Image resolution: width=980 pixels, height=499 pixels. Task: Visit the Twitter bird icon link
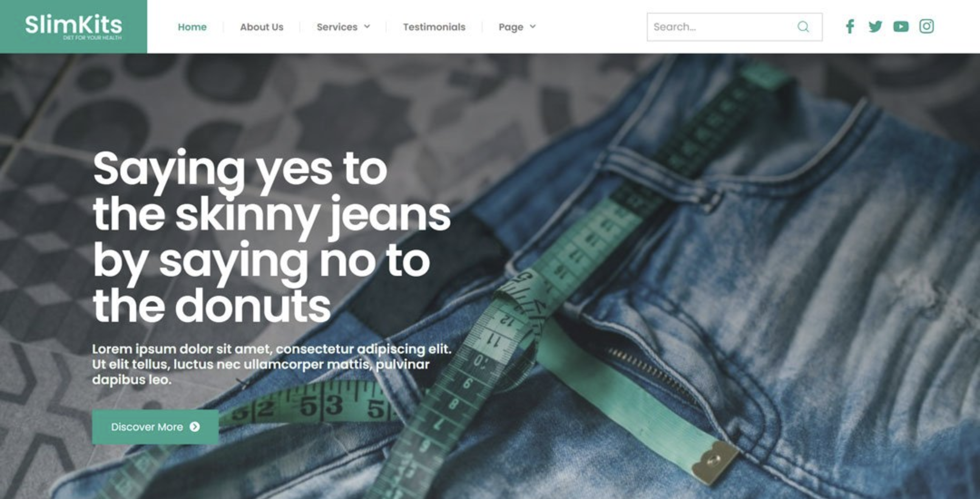[x=875, y=26]
